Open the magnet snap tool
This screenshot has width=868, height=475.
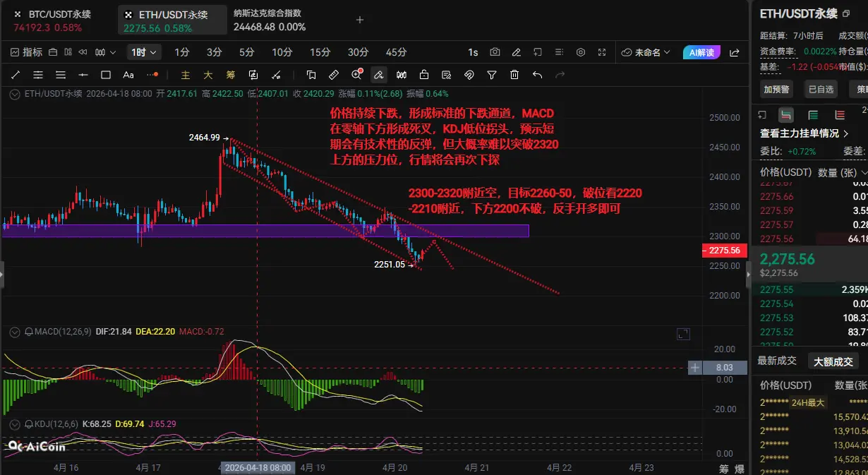coord(469,75)
